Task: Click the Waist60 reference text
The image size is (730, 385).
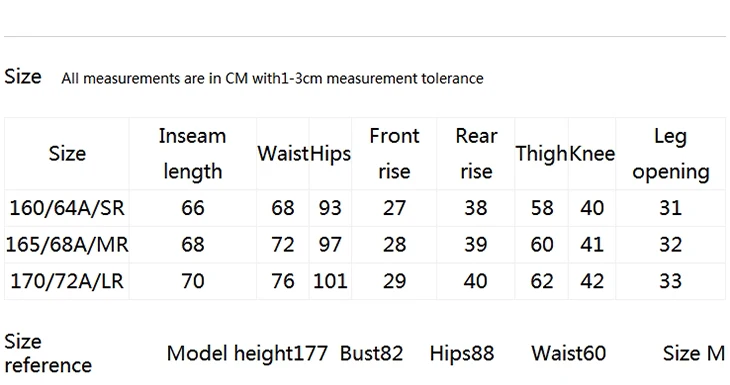Action: tap(568, 353)
